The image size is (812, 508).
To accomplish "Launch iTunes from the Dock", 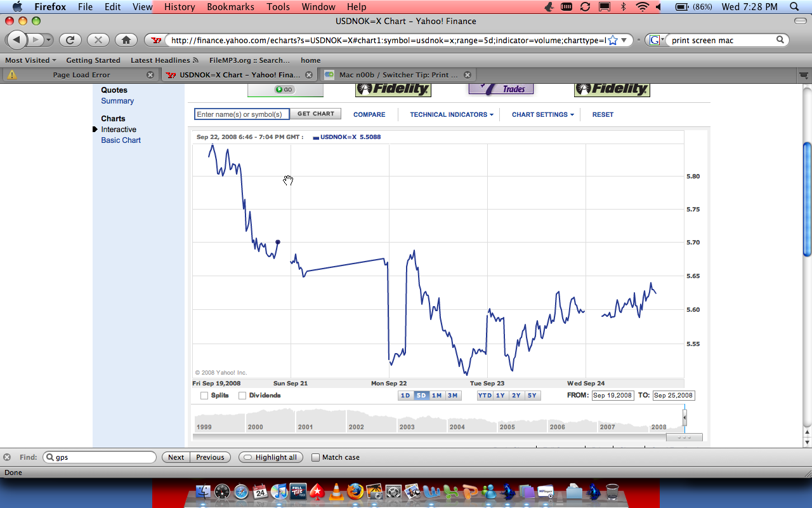I will click(x=279, y=491).
